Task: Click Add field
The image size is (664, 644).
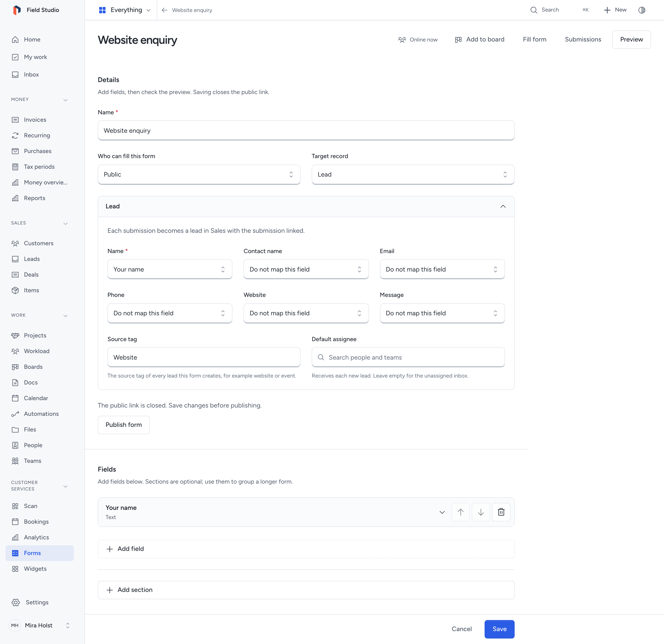Action: [x=306, y=549]
